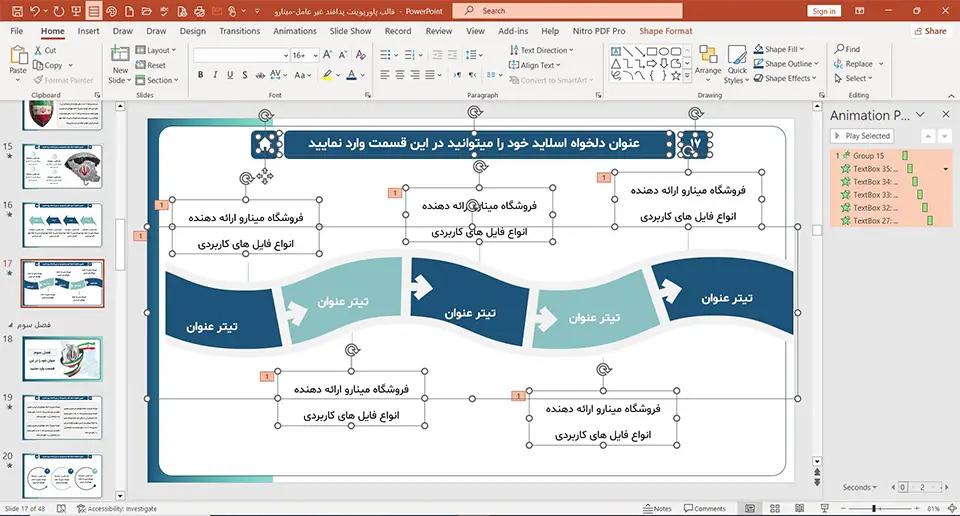Open the Text Direction dropdown
Image resolution: width=960 pixels, height=516 pixels.
coord(541,50)
